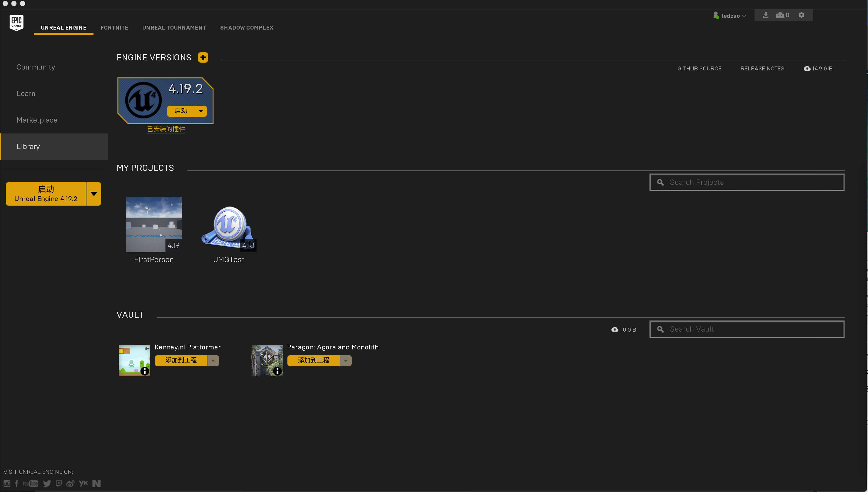Visit Unreal Engine on Twitch
868x492 pixels.
pos(59,484)
